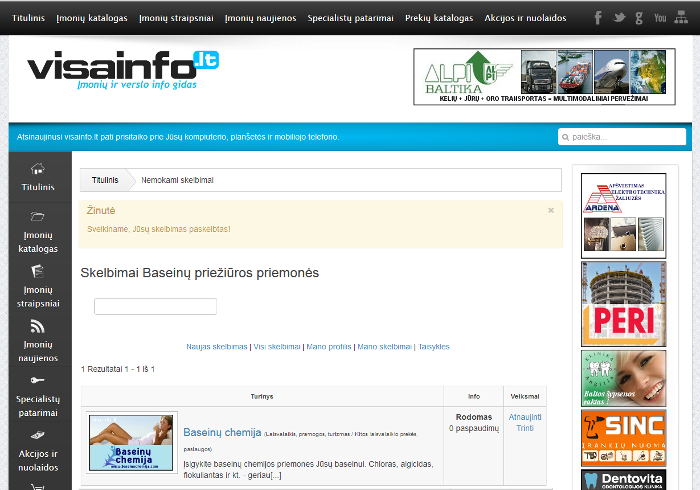The width and height of the screenshot is (700, 490).
Task: Open the PERI advertisement banner
Action: click(624, 304)
